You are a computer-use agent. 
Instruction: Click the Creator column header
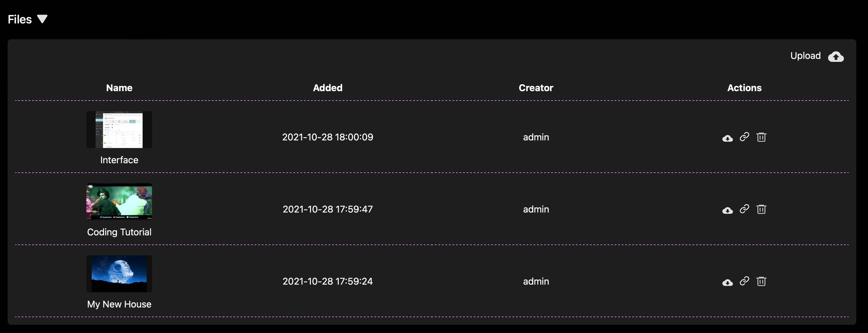point(536,88)
